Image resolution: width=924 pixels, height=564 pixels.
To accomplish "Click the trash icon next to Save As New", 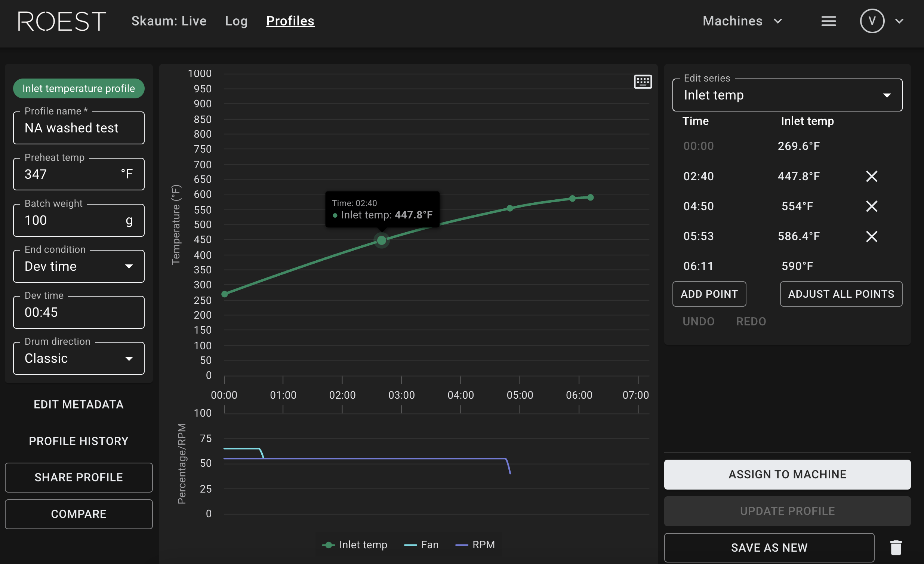I will [896, 547].
